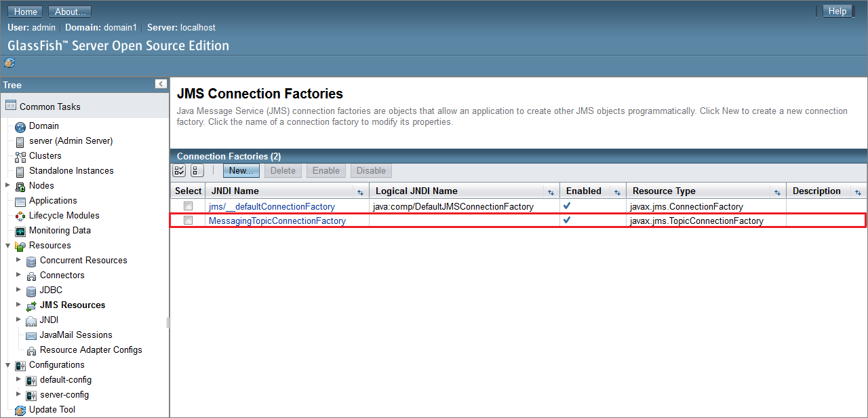Open the About... dialog
The image size is (868, 418).
point(70,12)
